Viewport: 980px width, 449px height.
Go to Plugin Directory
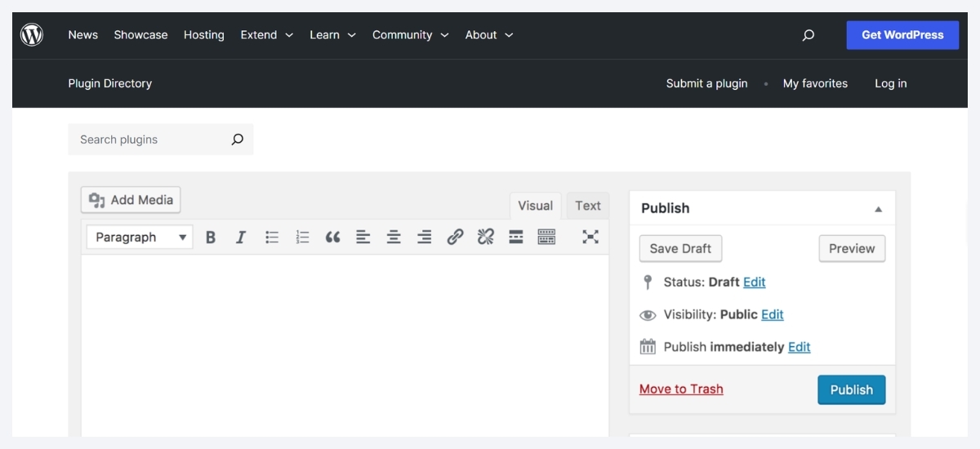[x=110, y=83]
